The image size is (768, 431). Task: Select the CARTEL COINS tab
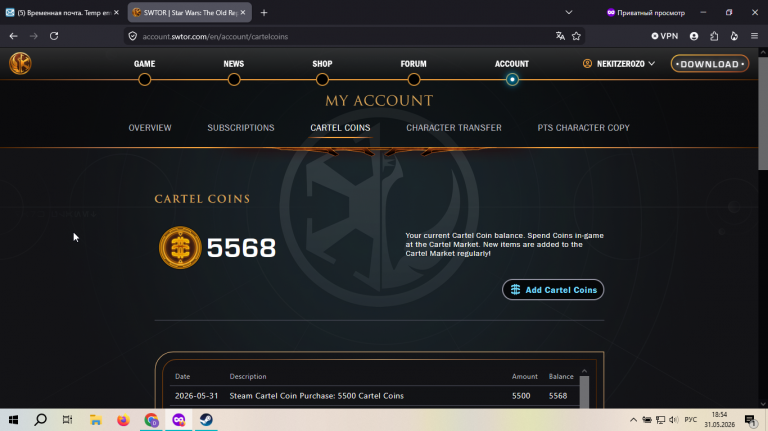[340, 128]
